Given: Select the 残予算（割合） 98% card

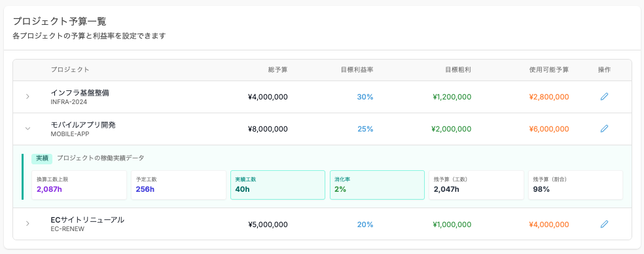Looking at the screenshot, I should (x=575, y=185).
